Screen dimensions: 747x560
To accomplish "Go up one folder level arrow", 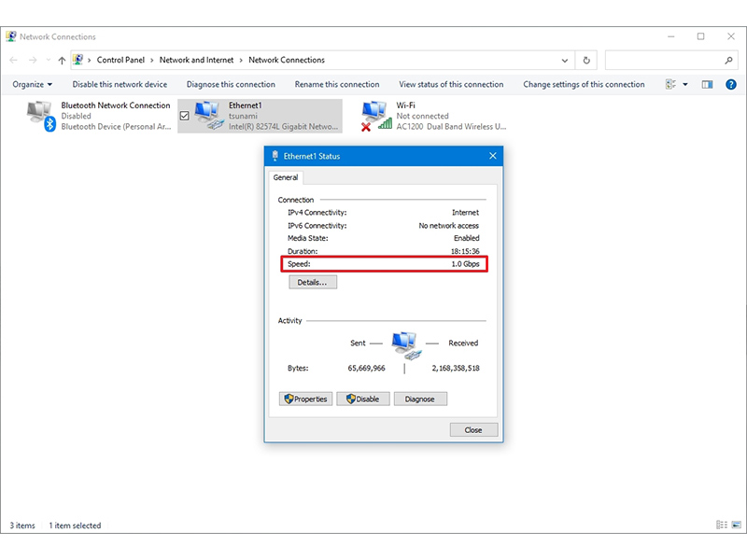I will 62,60.
